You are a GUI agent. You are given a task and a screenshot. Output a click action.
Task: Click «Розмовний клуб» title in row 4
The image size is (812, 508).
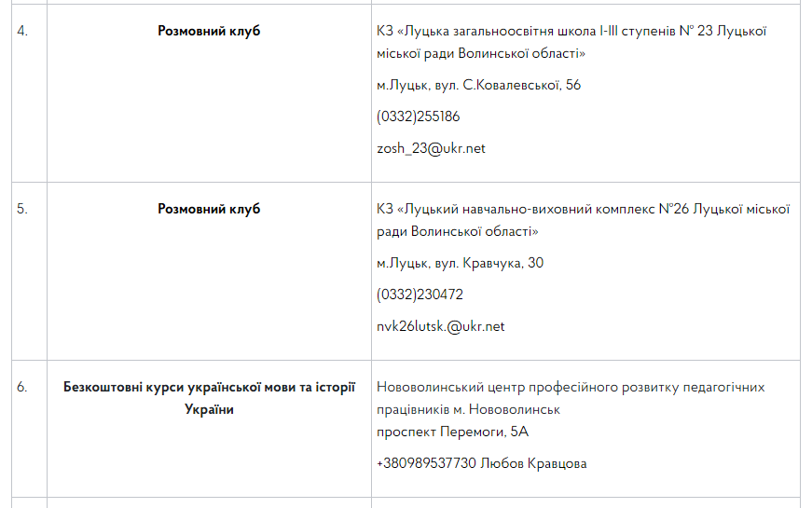coord(209,31)
